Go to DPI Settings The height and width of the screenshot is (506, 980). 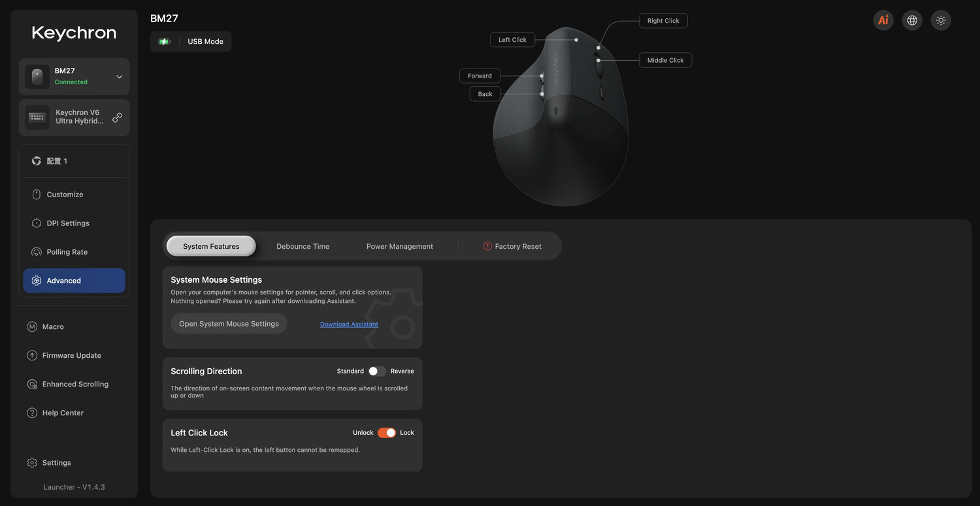pyautogui.click(x=74, y=223)
